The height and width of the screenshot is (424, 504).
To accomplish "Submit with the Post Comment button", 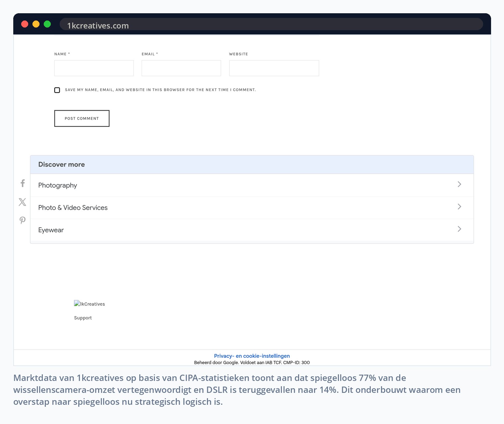I will (82, 118).
